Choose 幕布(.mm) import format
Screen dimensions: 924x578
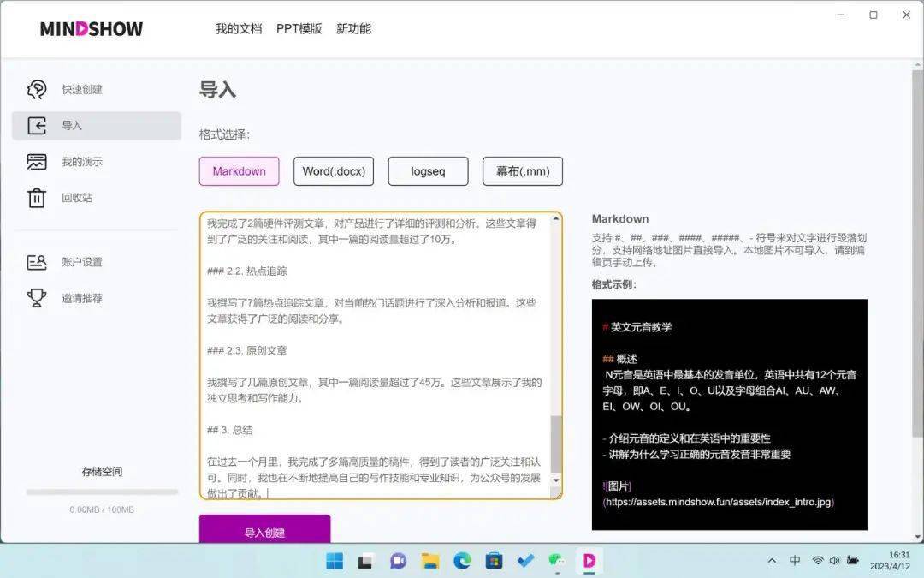(x=523, y=171)
